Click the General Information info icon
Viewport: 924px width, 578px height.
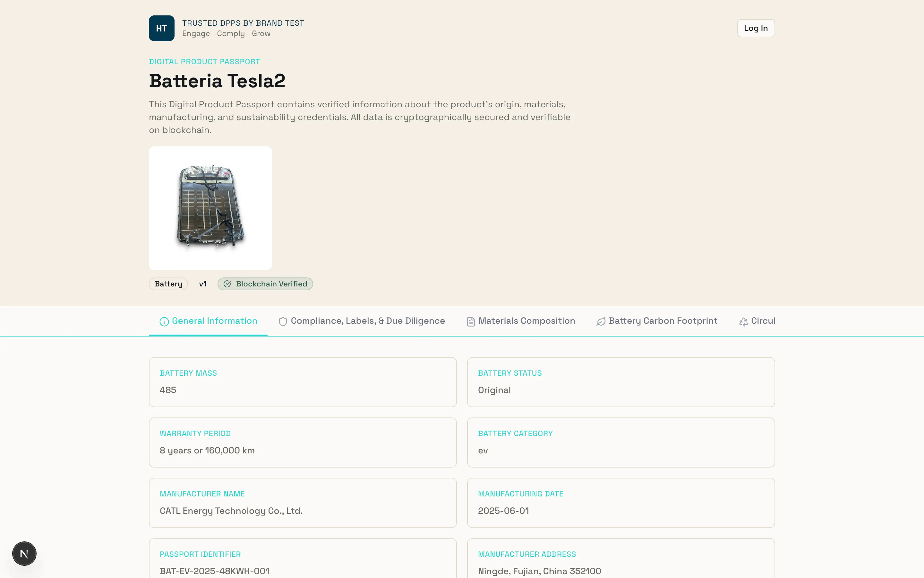[x=164, y=321]
